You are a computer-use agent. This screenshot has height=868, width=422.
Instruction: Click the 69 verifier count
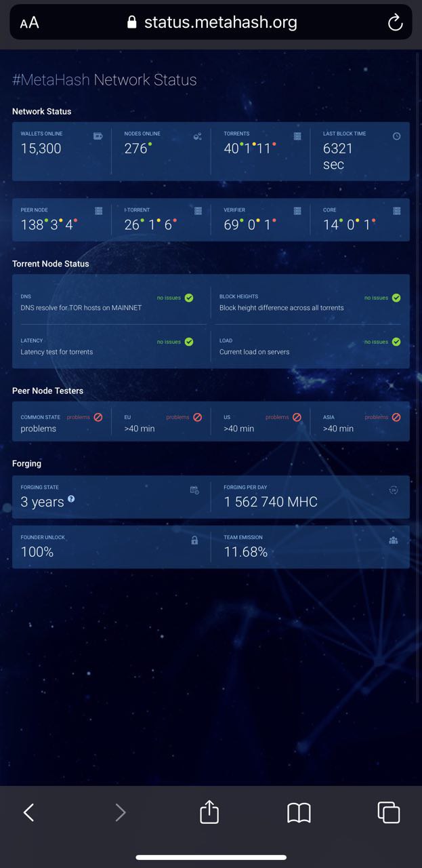tap(232, 224)
